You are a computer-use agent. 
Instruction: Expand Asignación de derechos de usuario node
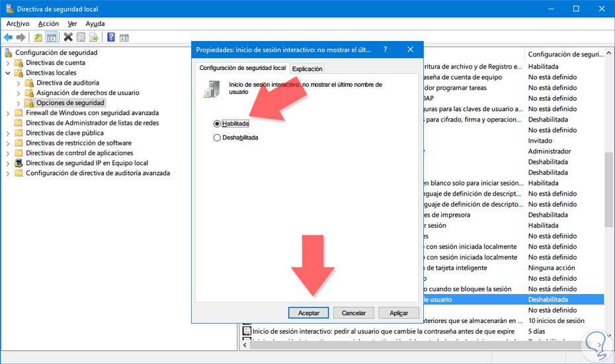[19, 93]
